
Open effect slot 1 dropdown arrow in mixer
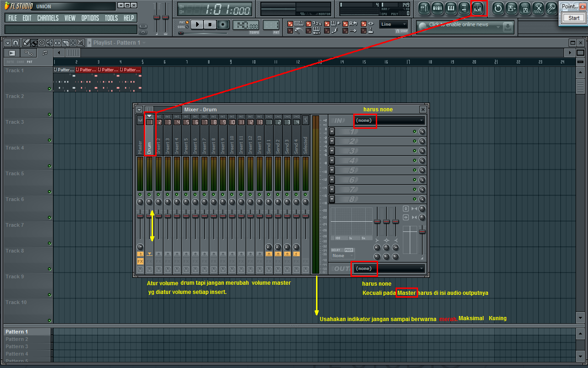point(332,132)
